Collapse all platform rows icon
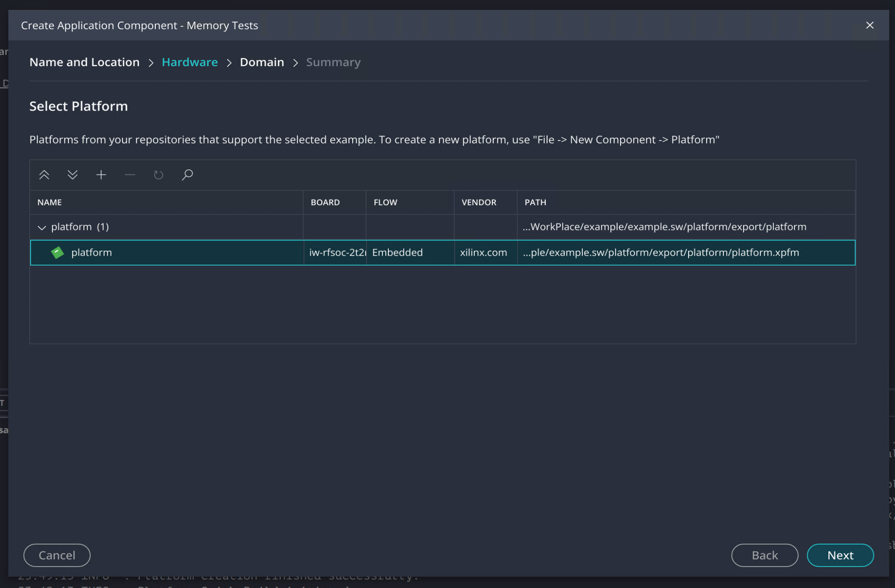Viewport: 895px width, 588px height. [x=44, y=175]
